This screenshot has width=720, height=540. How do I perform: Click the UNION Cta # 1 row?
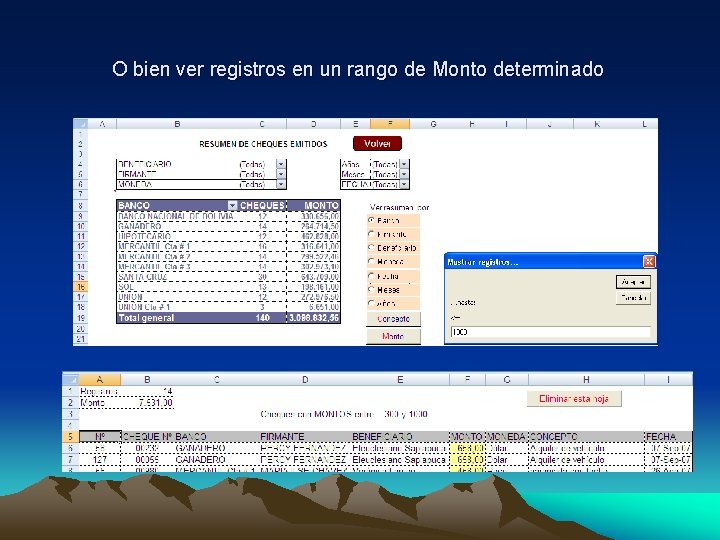tap(228, 307)
